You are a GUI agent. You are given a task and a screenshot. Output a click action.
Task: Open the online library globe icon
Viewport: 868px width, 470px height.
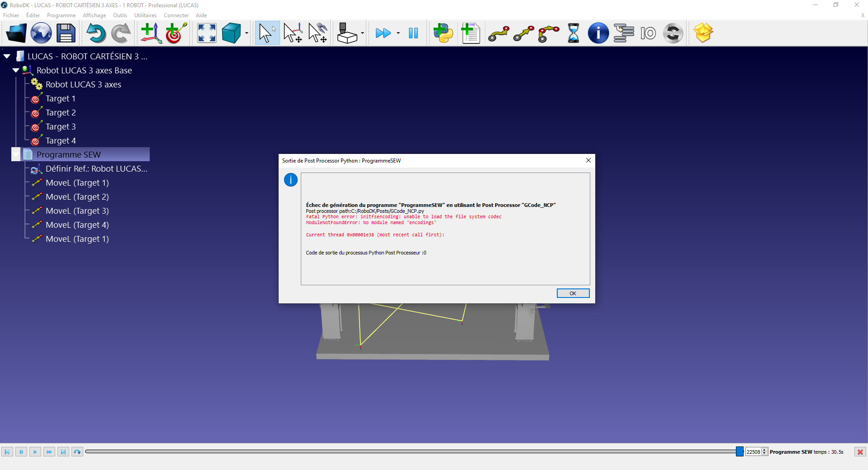(x=41, y=33)
